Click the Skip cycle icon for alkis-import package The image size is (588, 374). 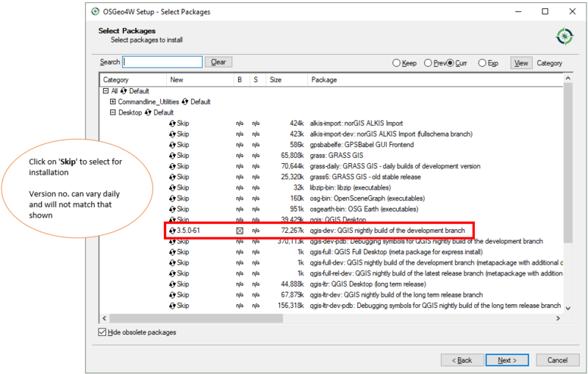[172, 123]
